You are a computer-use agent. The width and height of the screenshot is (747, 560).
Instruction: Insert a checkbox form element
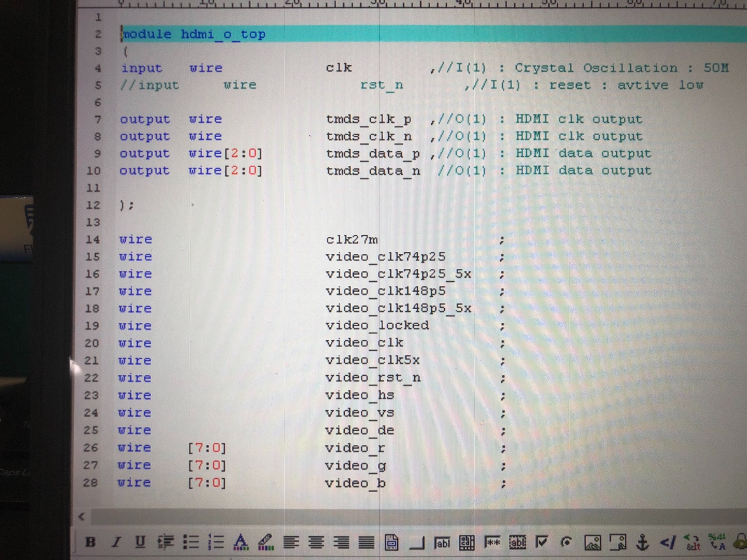coord(542,542)
